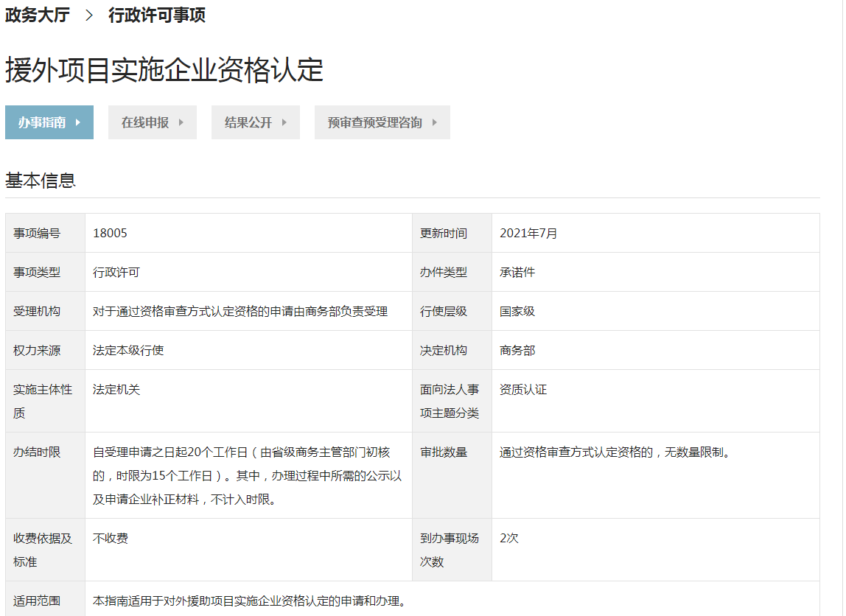Click the 政务大厅 breadcrumb link
Screen dimensions: 846x616
click(38, 15)
